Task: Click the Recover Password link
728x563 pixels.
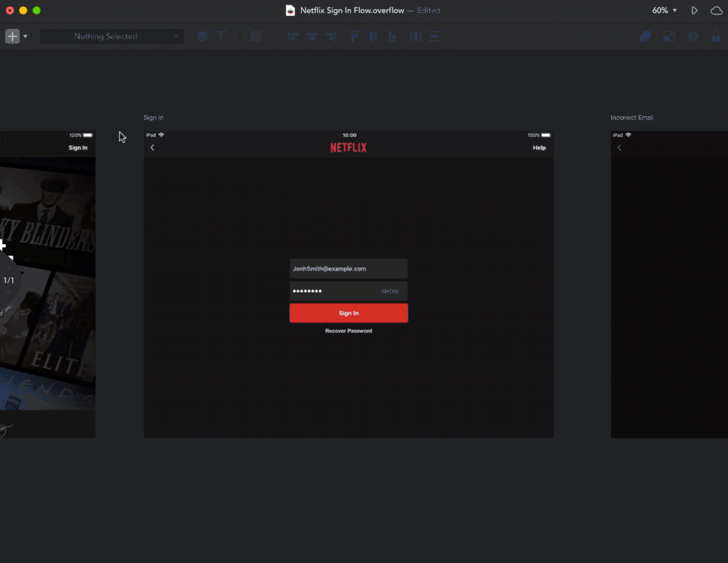Action: tap(349, 330)
